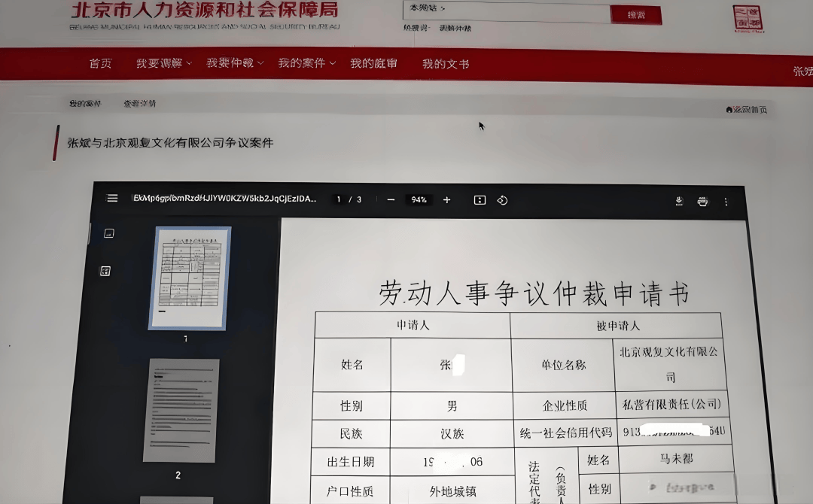Click the red seal logo in header

coord(748,19)
